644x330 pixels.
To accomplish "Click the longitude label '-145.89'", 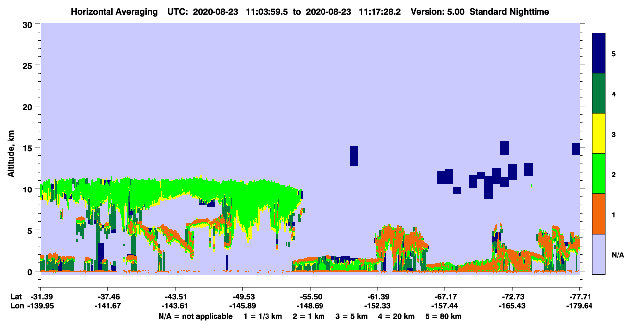I will [x=242, y=306].
